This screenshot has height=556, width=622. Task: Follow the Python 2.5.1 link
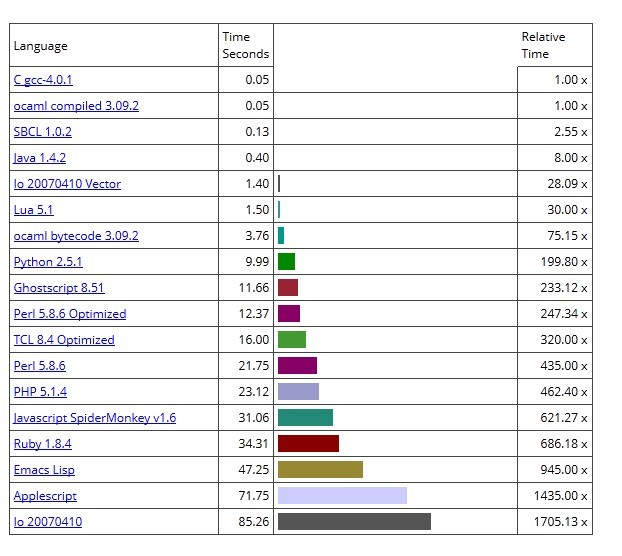(48, 262)
